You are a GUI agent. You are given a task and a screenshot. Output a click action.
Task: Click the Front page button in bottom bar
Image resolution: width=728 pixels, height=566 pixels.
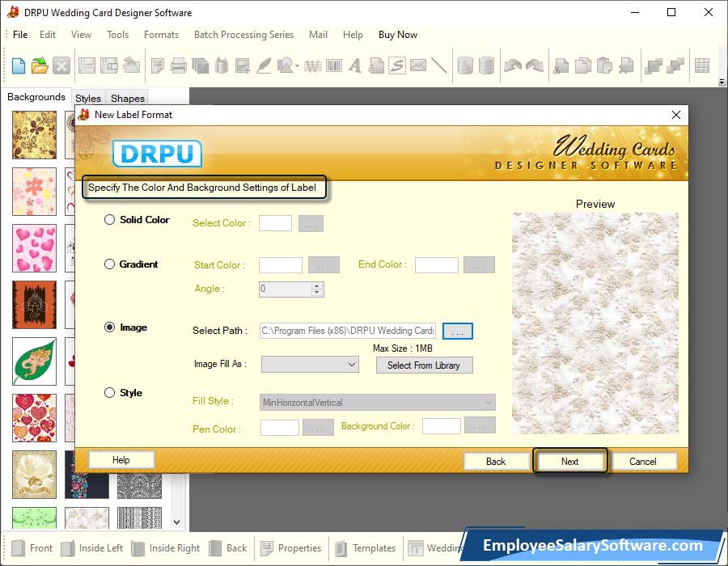pyautogui.click(x=32, y=548)
